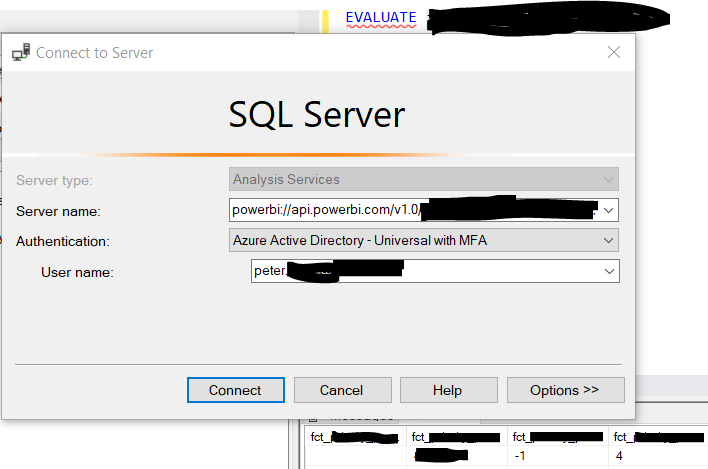Click the Analysis Services server type box

pyautogui.click(x=424, y=179)
